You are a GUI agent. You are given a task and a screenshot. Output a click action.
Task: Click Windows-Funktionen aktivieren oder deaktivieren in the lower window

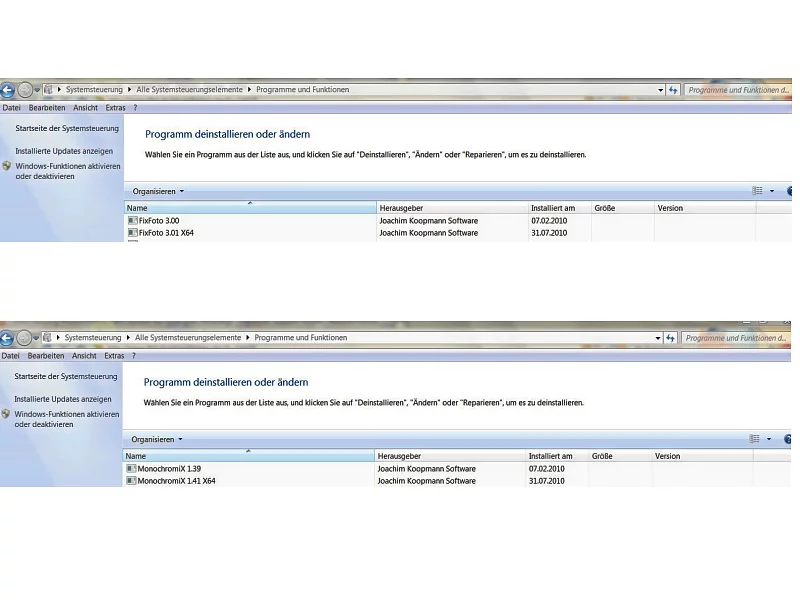(67, 419)
